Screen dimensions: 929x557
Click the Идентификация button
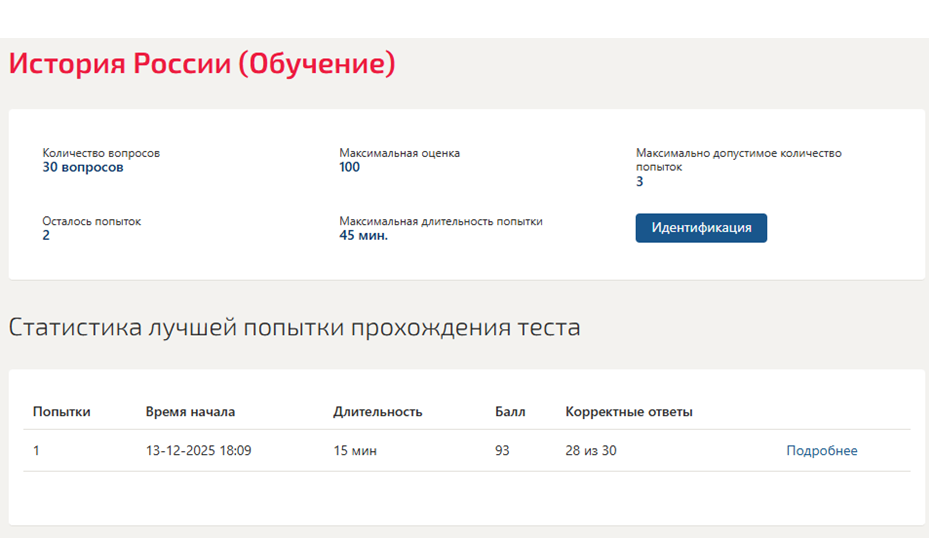[701, 228]
